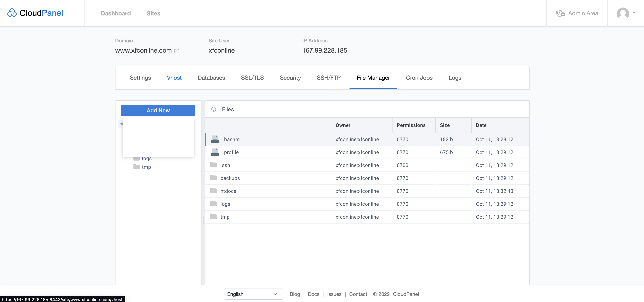This screenshot has width=644, height=302.
Task: Open the Docs footer link
Action: (314, 294)
